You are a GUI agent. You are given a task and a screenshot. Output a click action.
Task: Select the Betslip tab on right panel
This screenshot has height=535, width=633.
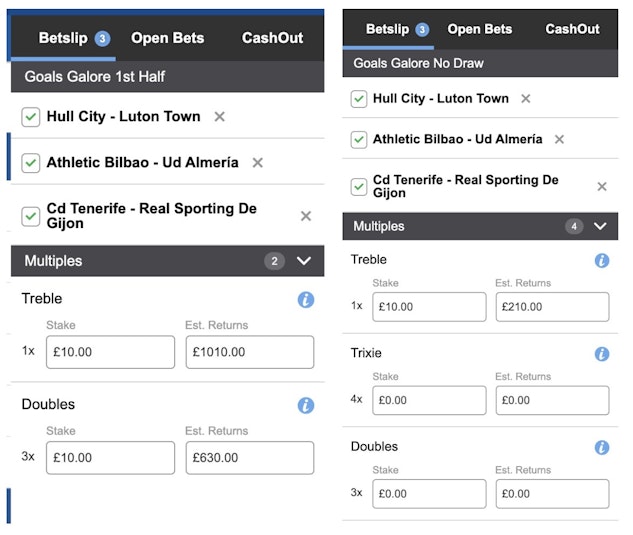click(388, 30)
